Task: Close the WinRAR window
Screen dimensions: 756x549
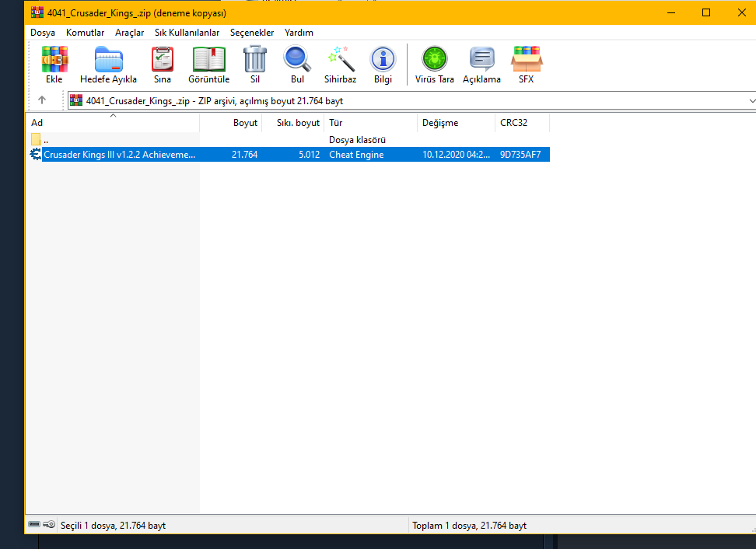Action: [x=741, y=12]
